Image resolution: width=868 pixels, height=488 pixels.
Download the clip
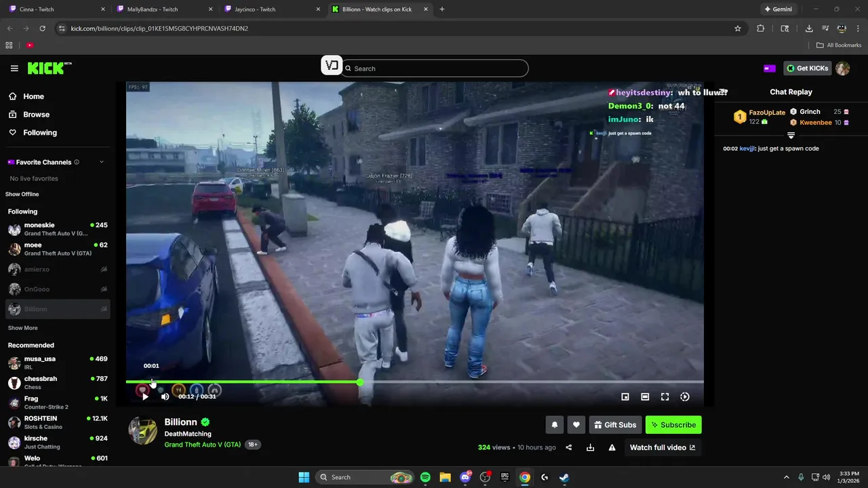591,447
